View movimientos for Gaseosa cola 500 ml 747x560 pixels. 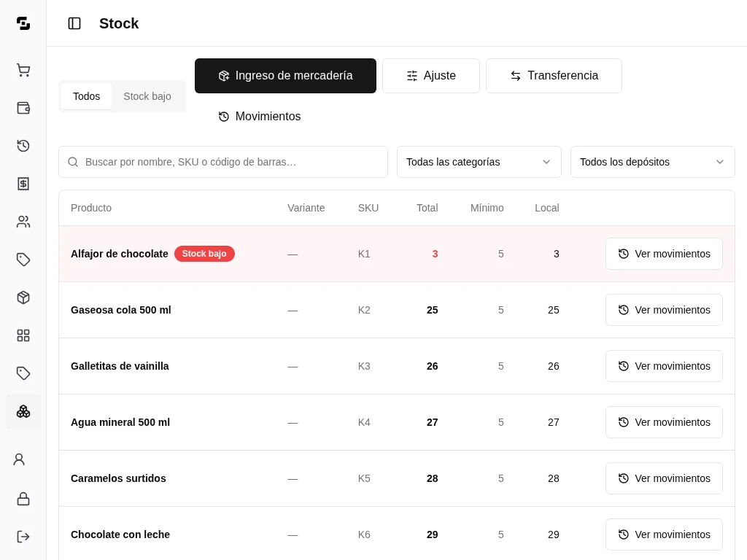point(664,310)
